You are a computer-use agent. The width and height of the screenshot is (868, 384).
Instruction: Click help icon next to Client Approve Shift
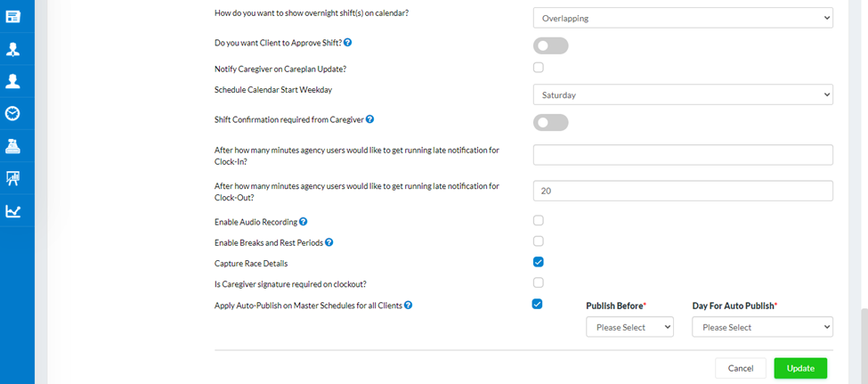347,43
